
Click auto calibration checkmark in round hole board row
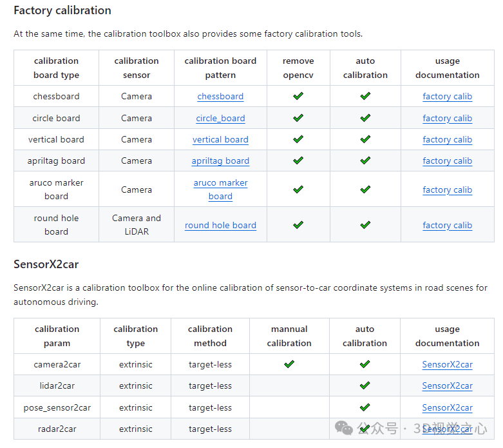(x=365, y=225)
